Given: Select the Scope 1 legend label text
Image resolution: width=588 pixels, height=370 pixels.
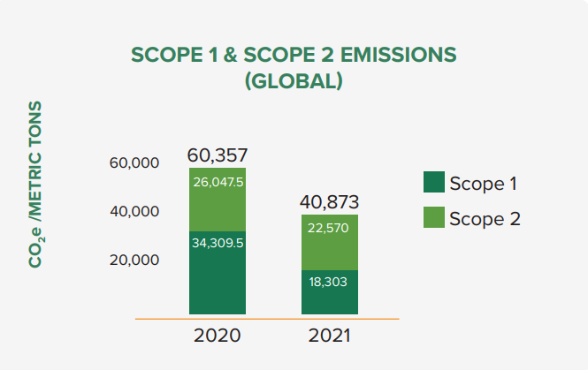Looking at the screenshot, I should 483,184.
